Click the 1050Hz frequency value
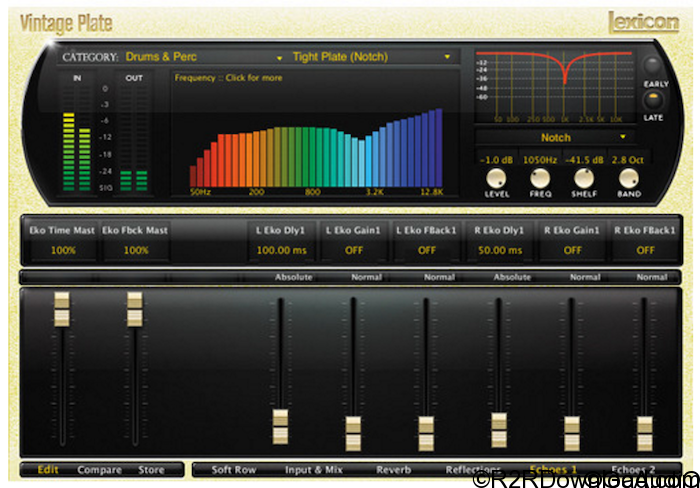This screenshot has height=488, width=700. (x=540, y=160)
